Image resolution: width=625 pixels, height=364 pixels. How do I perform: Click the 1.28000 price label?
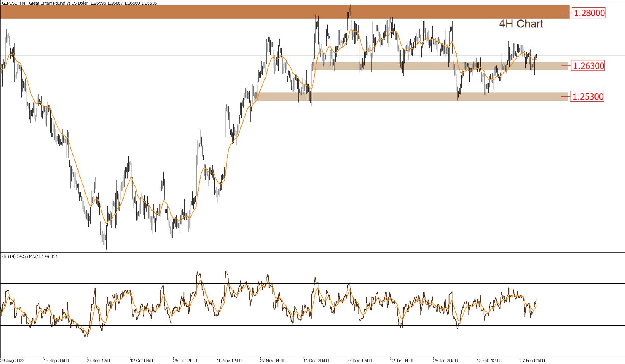589,13
